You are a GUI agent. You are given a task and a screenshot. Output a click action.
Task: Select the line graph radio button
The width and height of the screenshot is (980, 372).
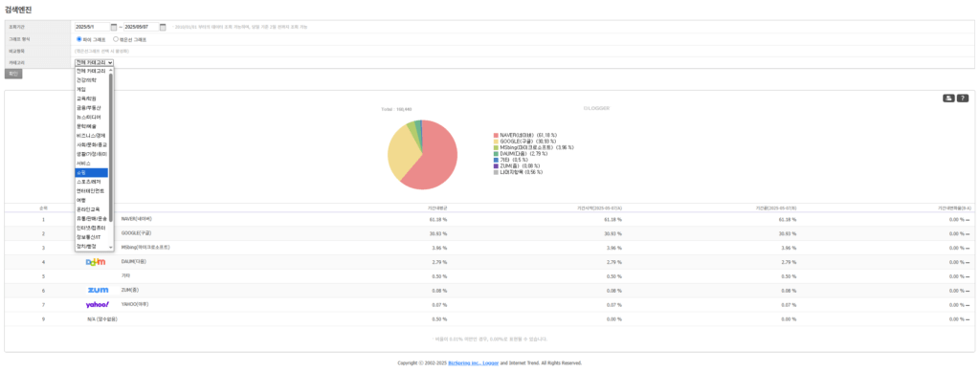(x=116, y=38)
